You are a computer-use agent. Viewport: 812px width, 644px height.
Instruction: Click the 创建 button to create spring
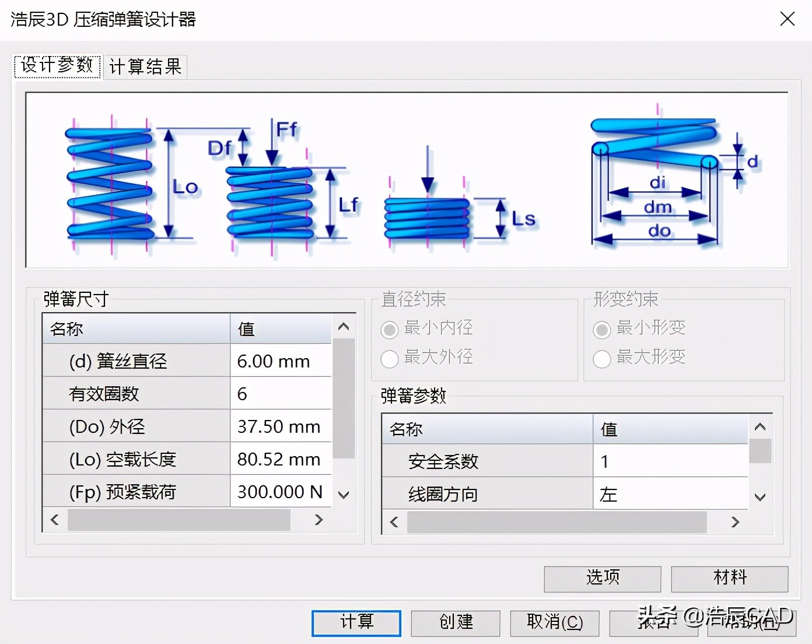(455, 622)
